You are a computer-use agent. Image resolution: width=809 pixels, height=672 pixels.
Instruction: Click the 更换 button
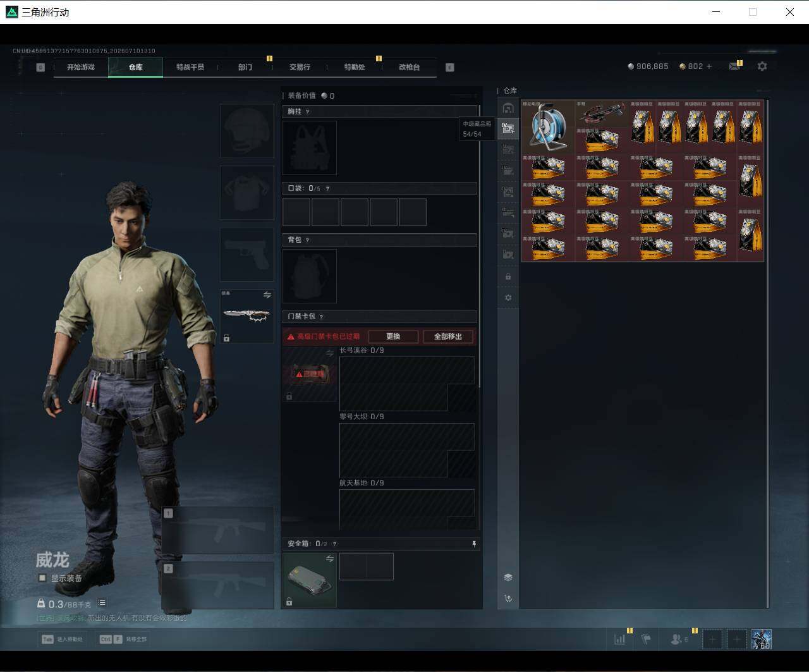(393, 336)
